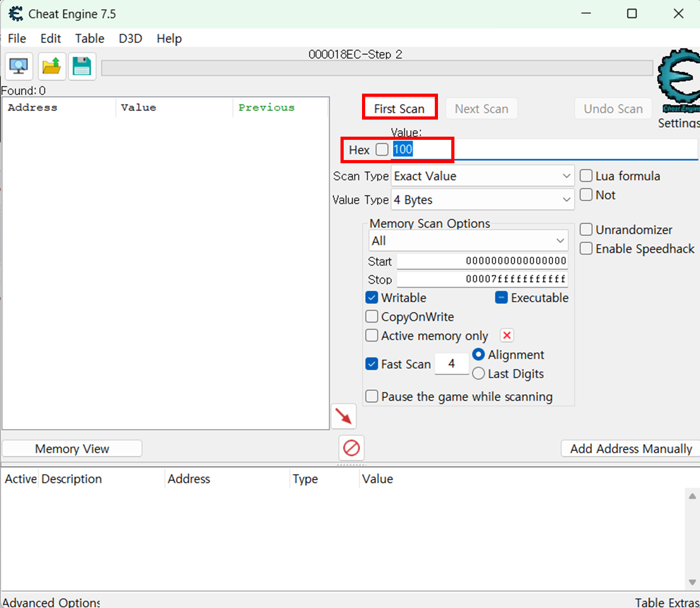Click the Start address field
Screen dimensions: 700x608
click(x=482, y=261)
